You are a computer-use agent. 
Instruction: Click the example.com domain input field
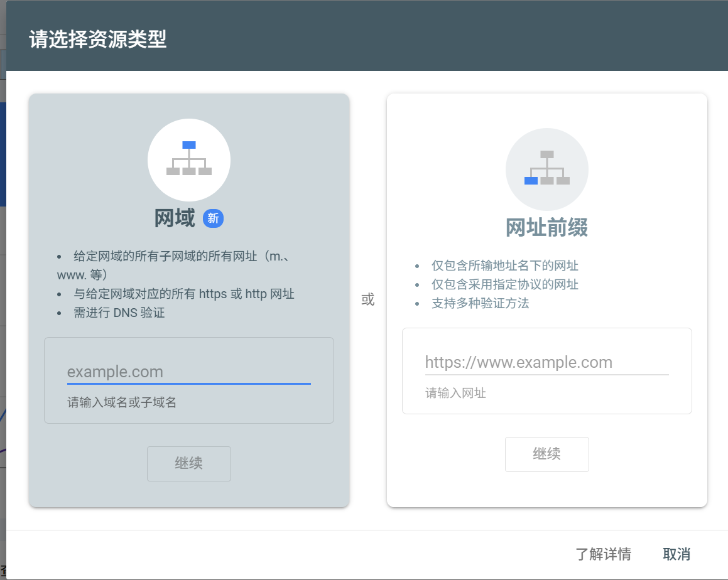coord(188,372)
